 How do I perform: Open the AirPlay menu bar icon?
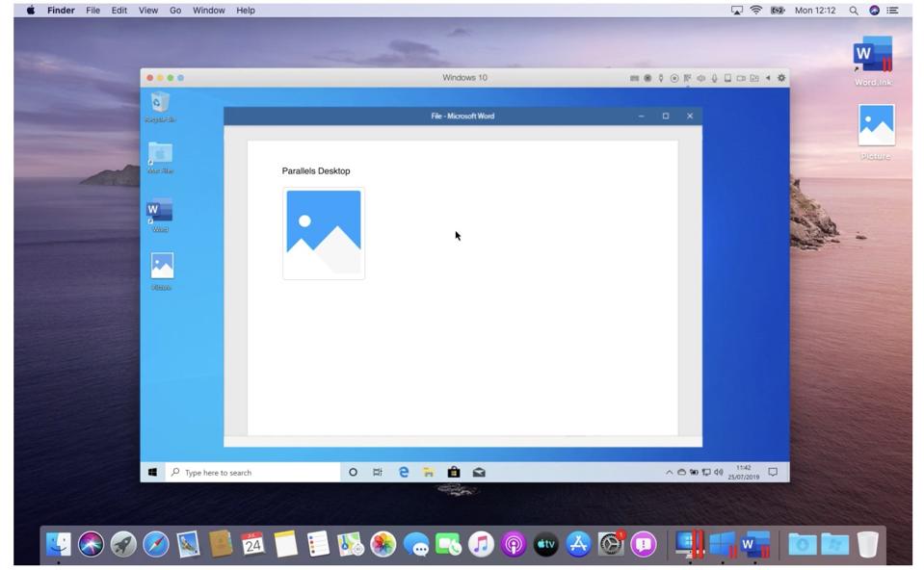(737, 10)
